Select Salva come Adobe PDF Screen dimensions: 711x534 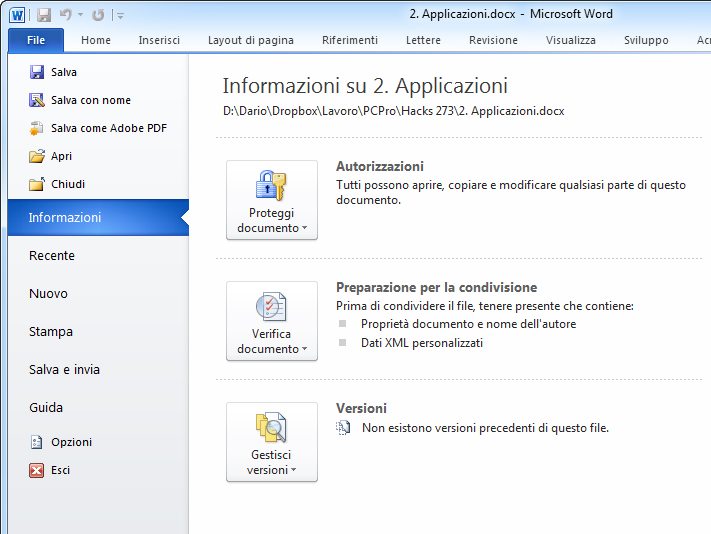108,128
